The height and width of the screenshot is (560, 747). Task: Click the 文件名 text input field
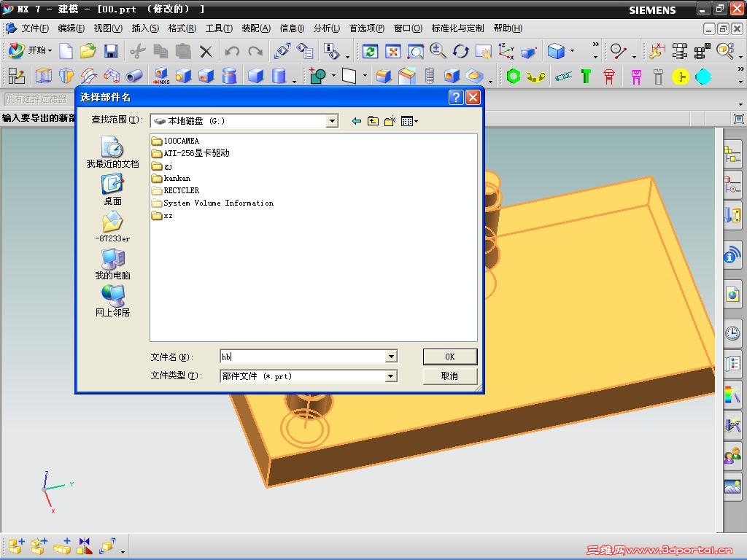pyautogui.click(x=303, y=356)
